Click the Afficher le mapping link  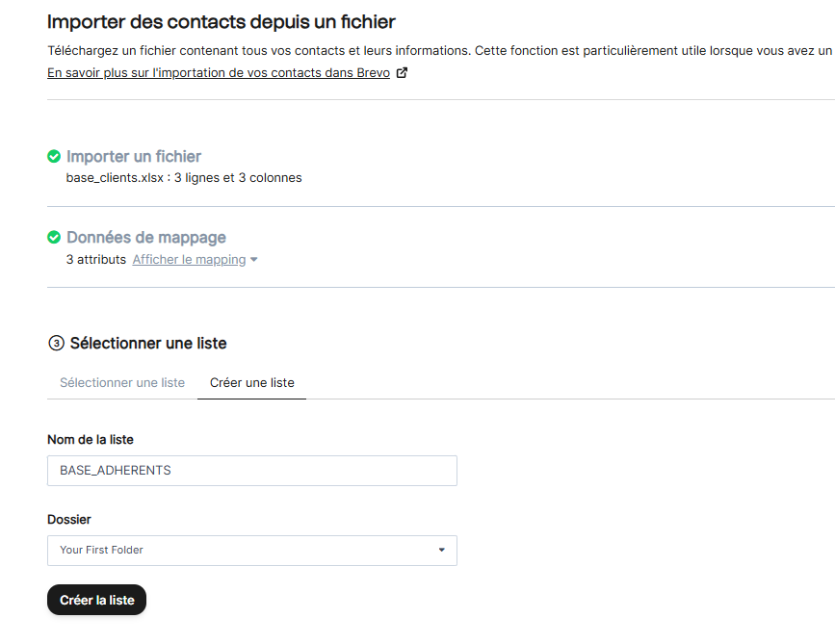189,260
